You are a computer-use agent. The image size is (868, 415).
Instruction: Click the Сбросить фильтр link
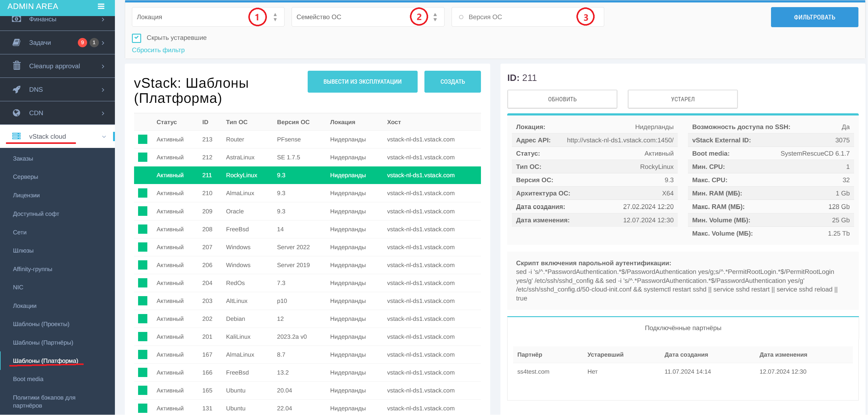pyautogui.click(x=158, y=50)
